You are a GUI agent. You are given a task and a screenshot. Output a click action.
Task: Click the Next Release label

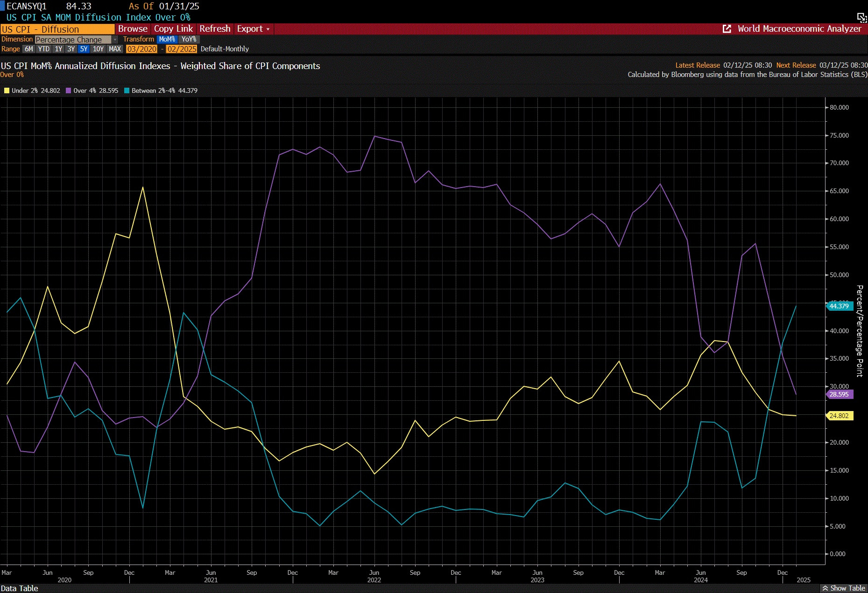[x=796, y=65]
